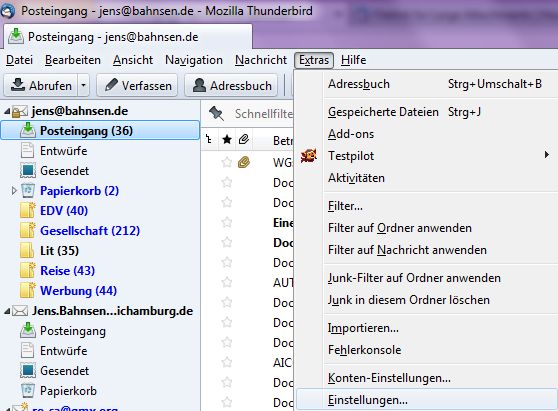Image resolution: width=558 pixels, height=411 pixels.
Task: Click the Entwürfe icon under jens@bahnsen.de
Action: (x=27, y=150)
